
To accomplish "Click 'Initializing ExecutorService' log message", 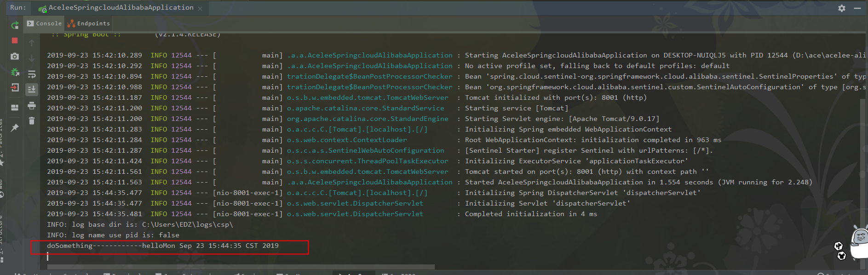I will point(576,161).
